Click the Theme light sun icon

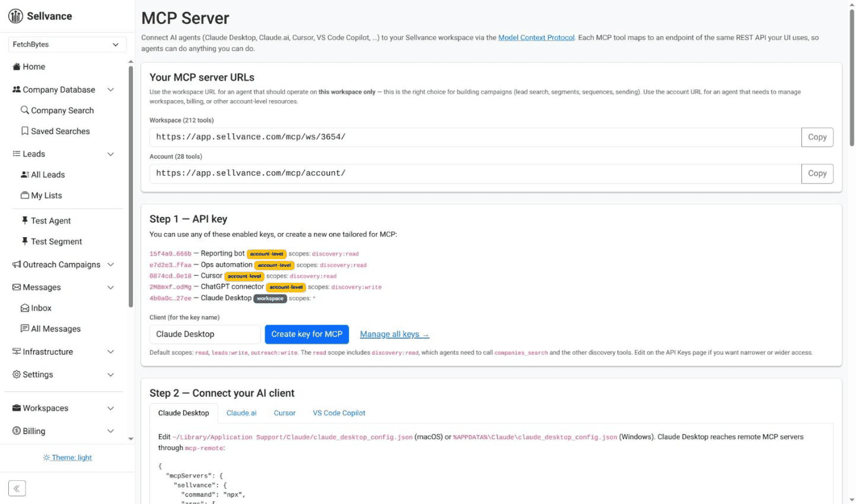coord(46,458)
